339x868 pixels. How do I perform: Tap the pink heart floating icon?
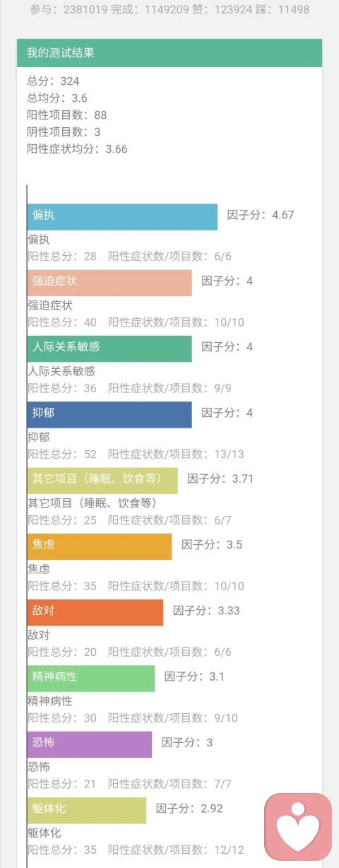click(x=298, y=826)
